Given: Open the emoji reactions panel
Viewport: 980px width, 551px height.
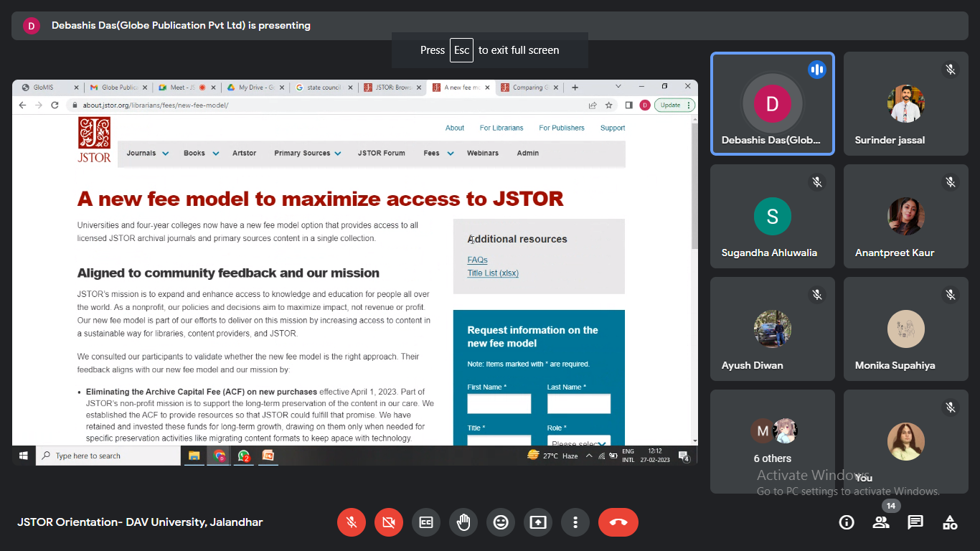Looking at the screenshot, I should tap(501, 522).
